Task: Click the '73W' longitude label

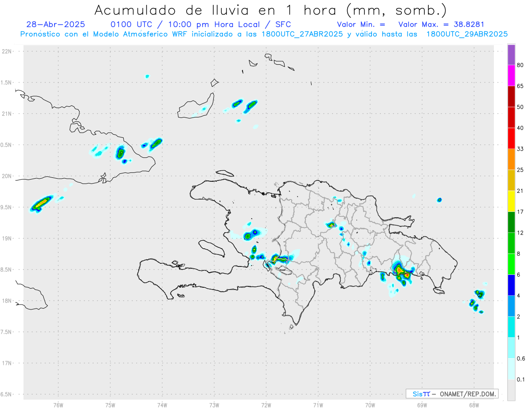Action: click(x=214, y=405)
